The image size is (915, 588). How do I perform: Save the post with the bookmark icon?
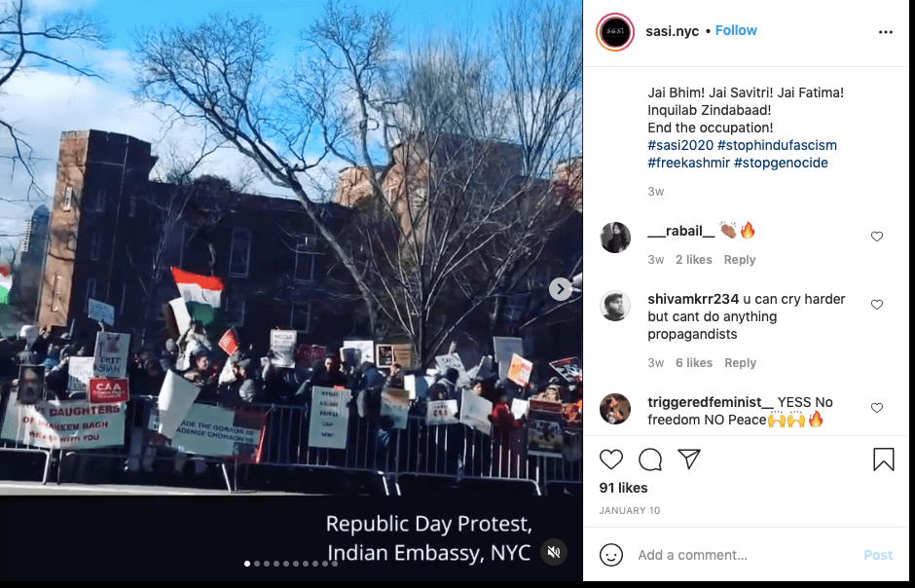[884, 459]
